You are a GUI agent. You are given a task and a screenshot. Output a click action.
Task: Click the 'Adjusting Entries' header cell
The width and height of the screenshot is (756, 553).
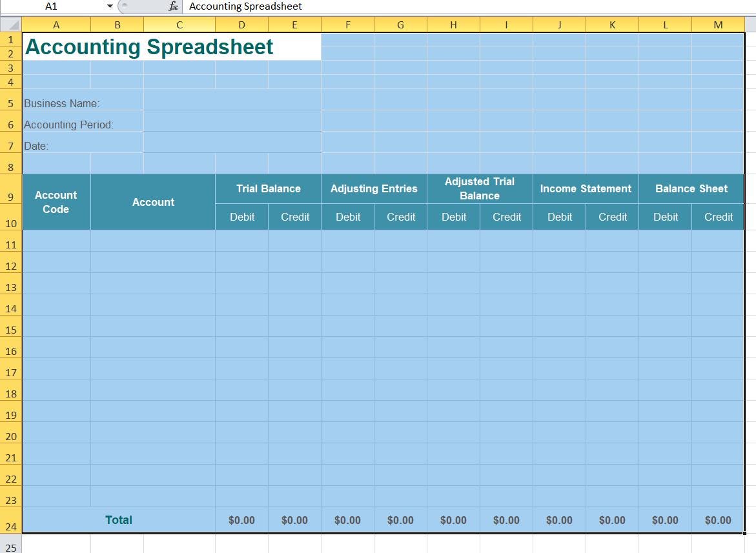click(374, 189)
